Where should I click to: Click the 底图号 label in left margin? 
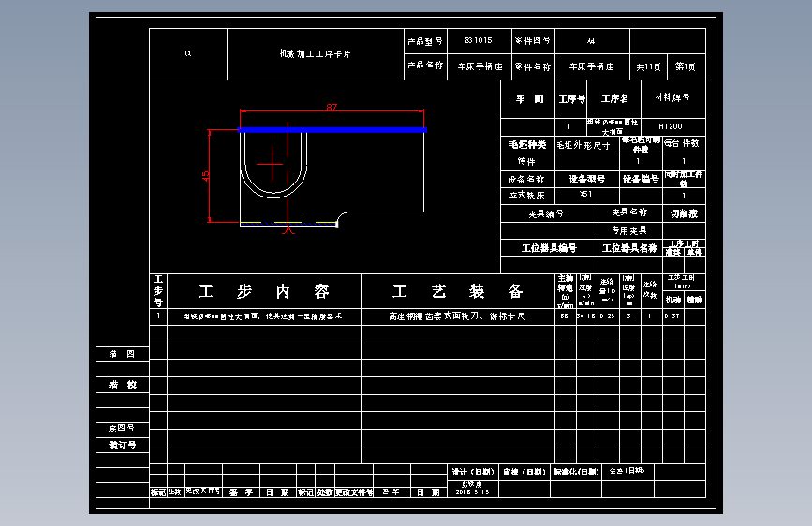[122, 428]
